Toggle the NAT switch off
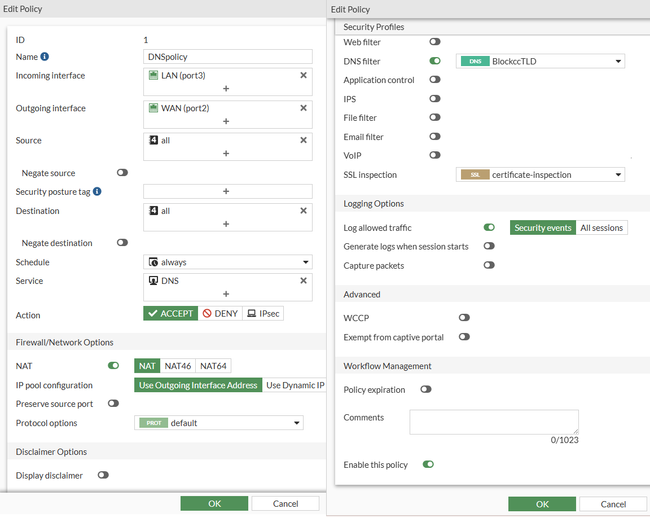This screenshot has width=650, height=517. (x=113, y=366)
